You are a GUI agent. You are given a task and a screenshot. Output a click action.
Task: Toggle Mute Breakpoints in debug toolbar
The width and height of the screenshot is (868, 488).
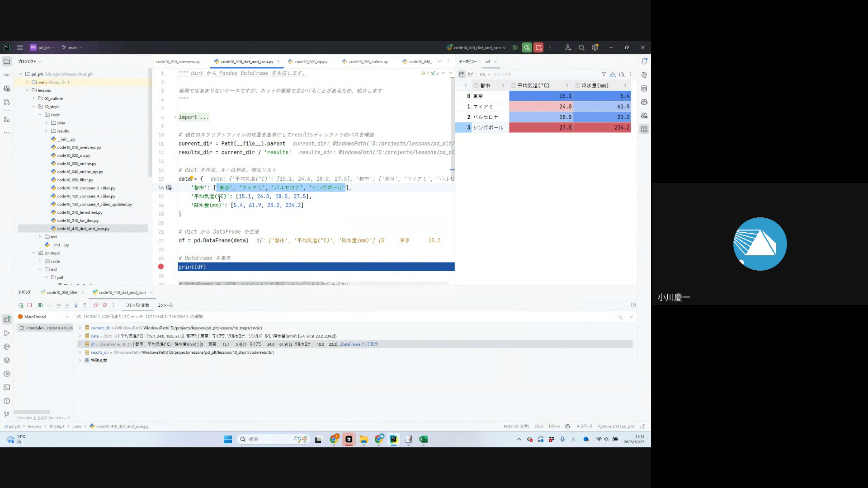click(x=105, y=305)
